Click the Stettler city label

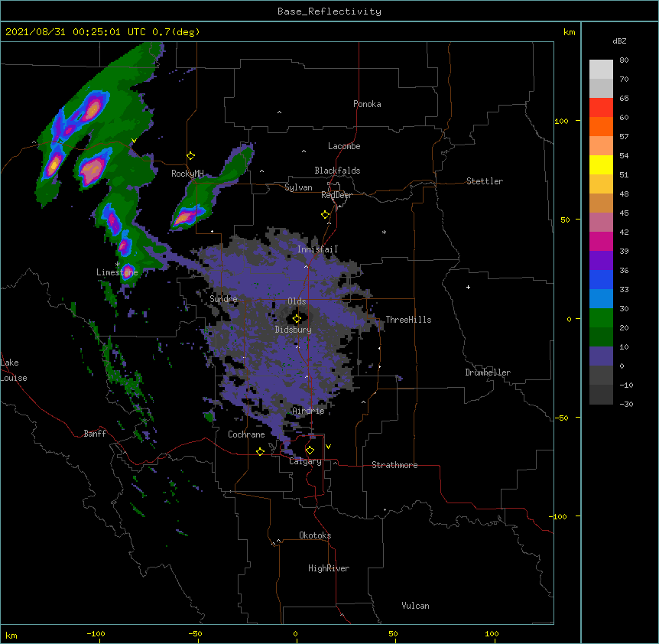click(485, 181)
